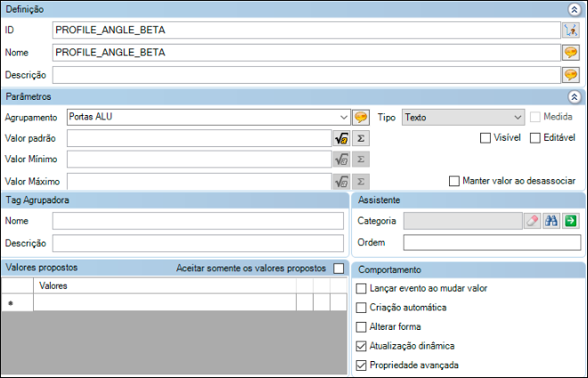
Task: Uncheck Atualização dinâmica
Action: pos(361,346)
